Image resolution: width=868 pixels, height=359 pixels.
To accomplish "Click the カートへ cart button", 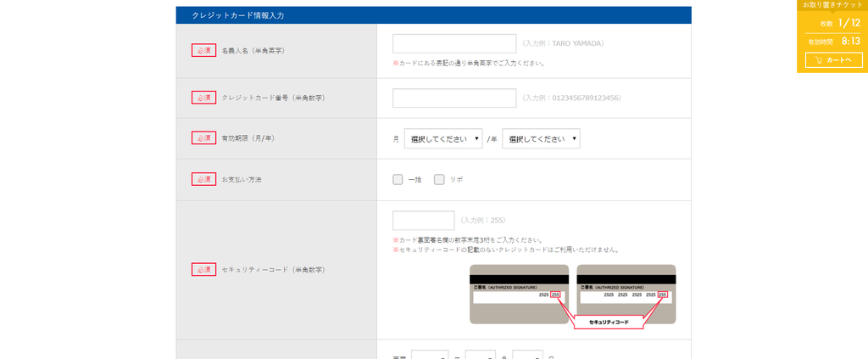I will point(834,59).
